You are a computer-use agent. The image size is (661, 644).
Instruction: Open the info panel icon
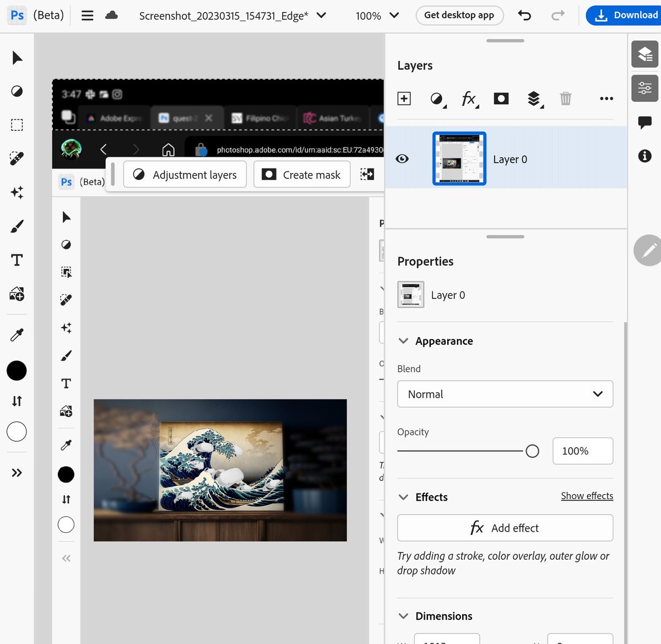[644, 156]
